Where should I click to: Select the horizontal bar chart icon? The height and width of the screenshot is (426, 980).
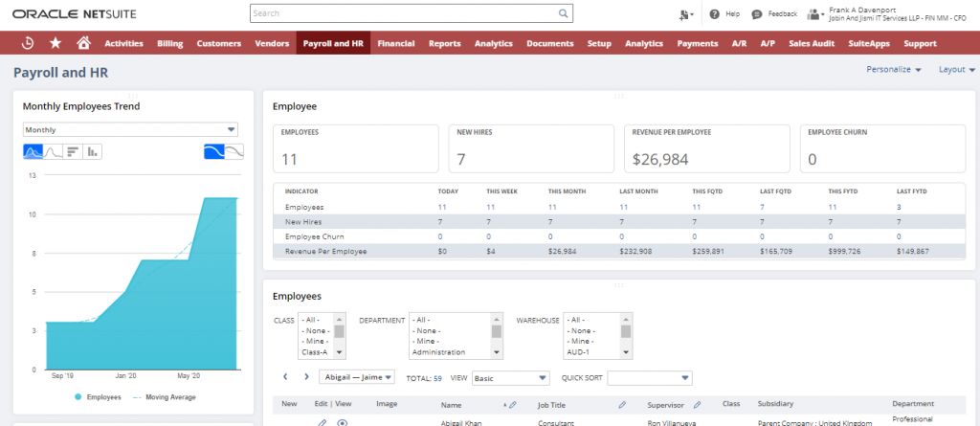click(x=73, y=151)
